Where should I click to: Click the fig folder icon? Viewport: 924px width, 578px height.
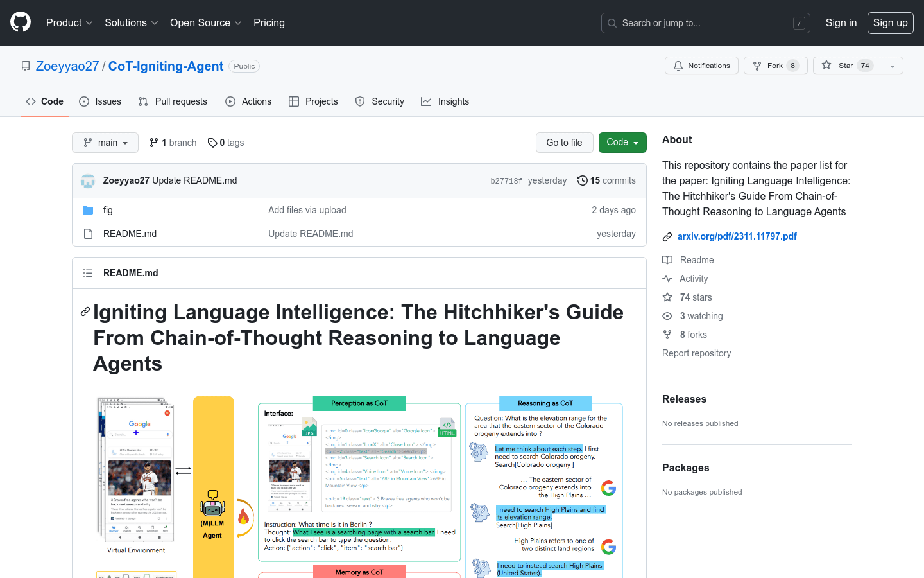pyautogui.click(x=88, y=210)
